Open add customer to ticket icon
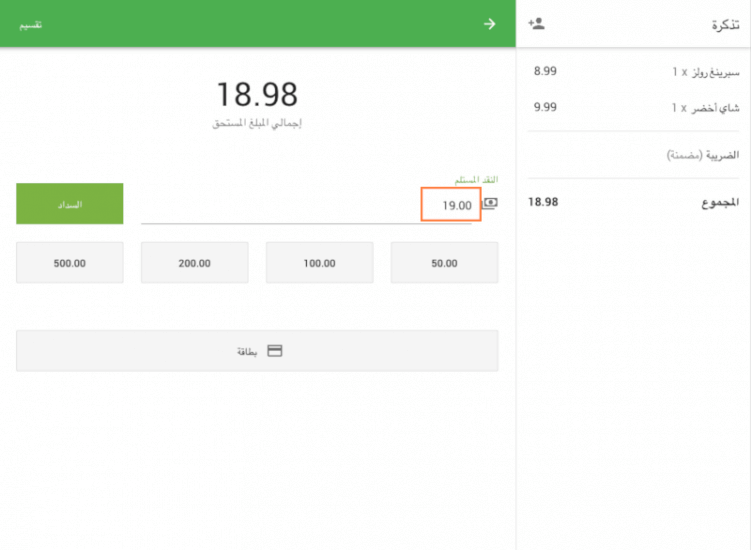The image size is (751, 550). point(537,24)
